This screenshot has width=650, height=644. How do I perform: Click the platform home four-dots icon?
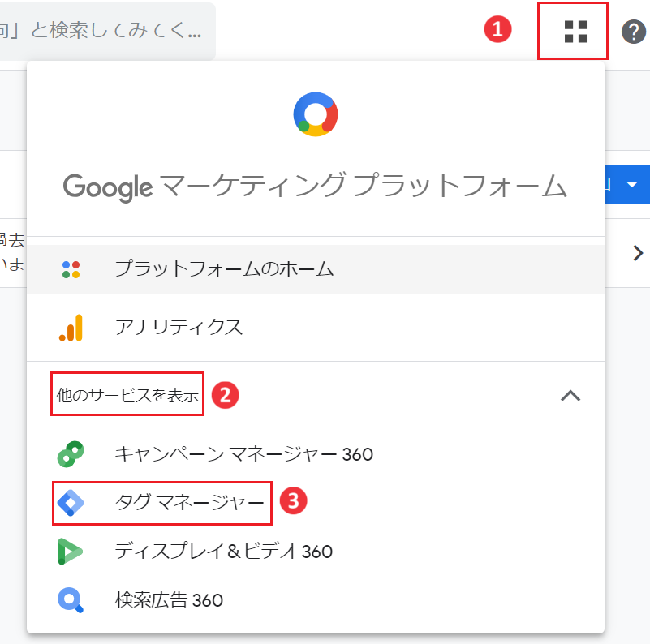pyautogui.click(x=71, y=269)
